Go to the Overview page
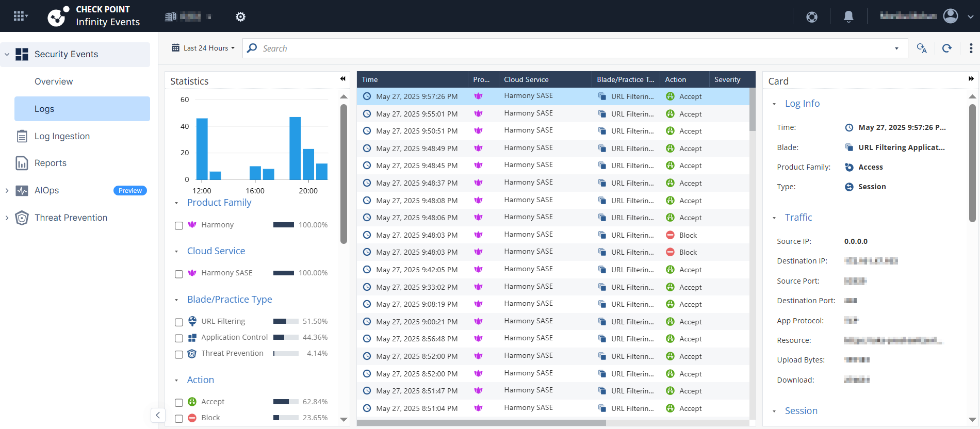 tap(54, 81)
